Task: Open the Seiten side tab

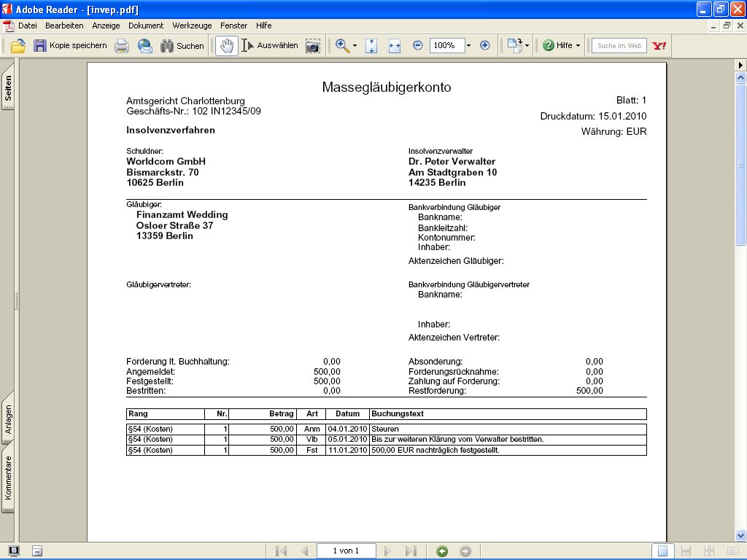Action: [x=8, y=87]
